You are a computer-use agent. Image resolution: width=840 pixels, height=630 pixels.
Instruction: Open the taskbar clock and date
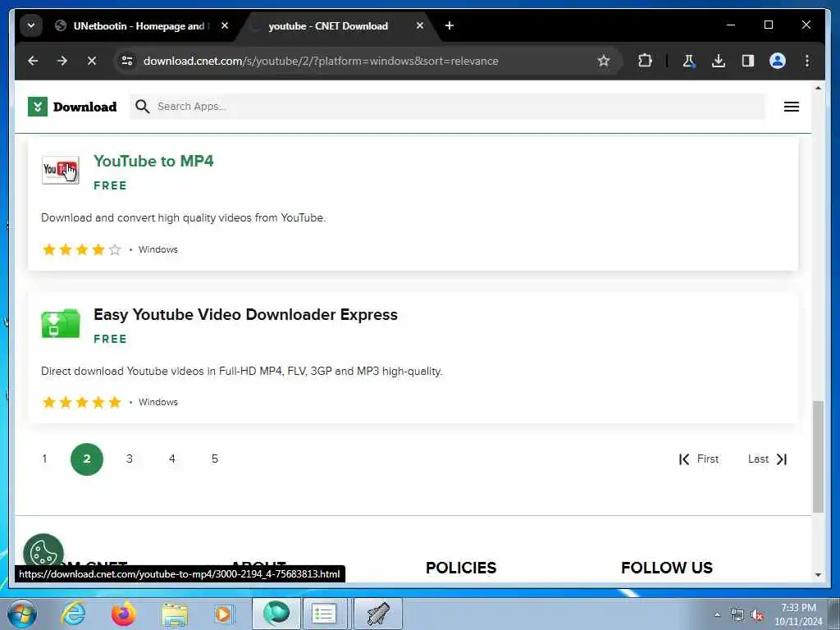798,614
